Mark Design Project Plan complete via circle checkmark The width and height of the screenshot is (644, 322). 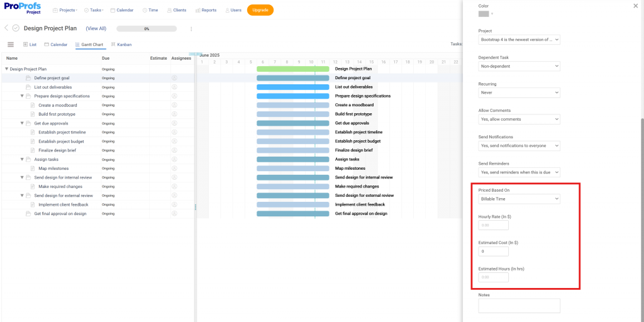point(16,28)
